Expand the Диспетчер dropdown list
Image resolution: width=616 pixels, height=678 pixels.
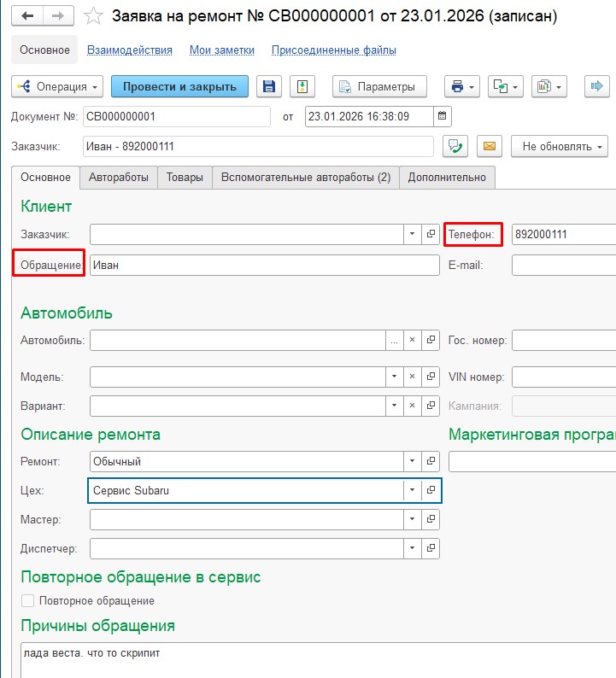click(x=413, y=548)
